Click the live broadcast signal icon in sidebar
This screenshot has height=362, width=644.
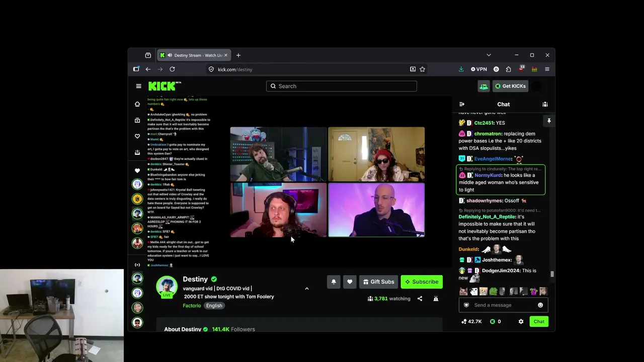pos(137,265)
